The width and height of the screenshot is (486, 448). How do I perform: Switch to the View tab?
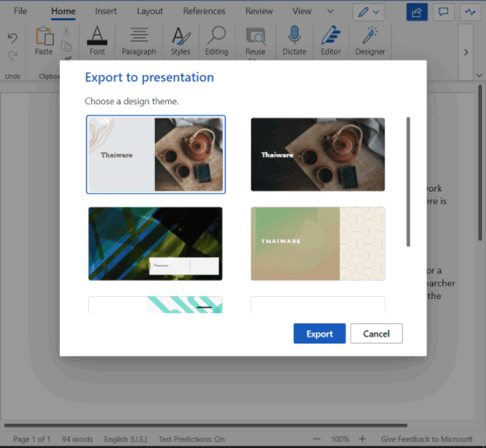coord(301,11)
